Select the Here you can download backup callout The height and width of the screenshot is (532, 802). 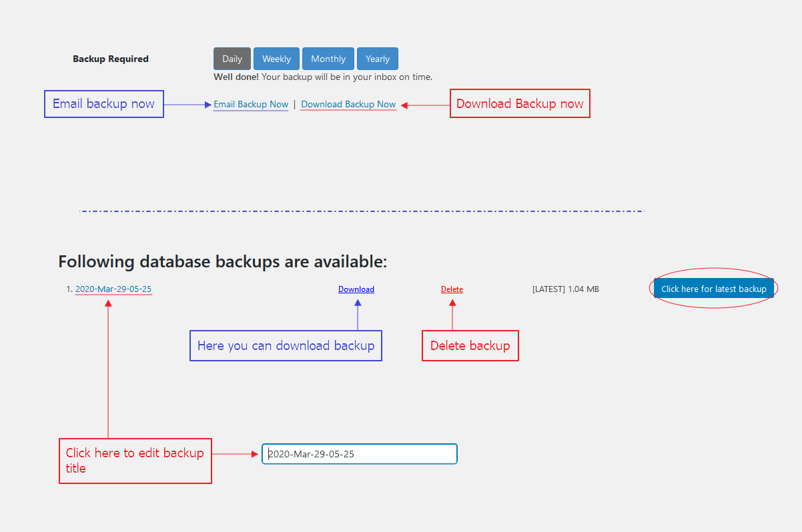click(286, 346)
